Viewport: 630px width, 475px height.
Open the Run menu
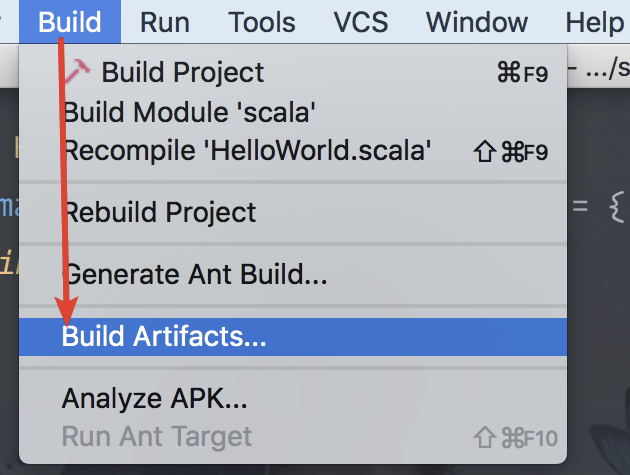click(x=165, y=21)
